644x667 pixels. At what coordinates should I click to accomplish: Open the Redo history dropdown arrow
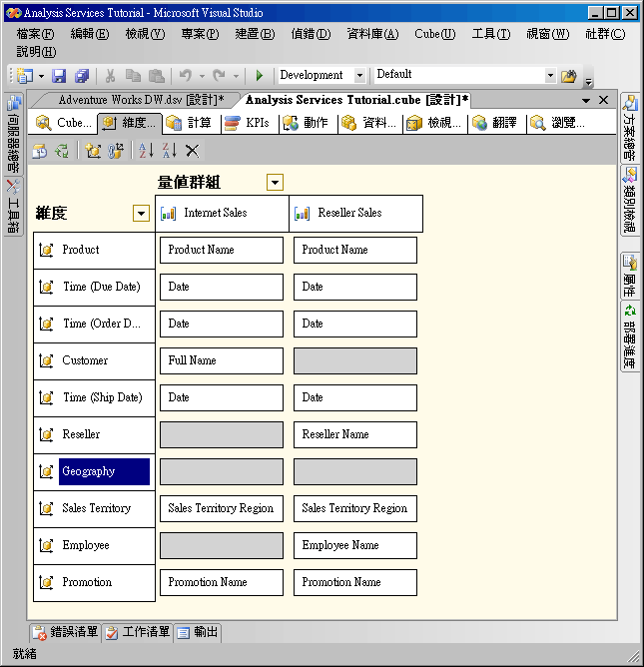click(x=236, y=77)
